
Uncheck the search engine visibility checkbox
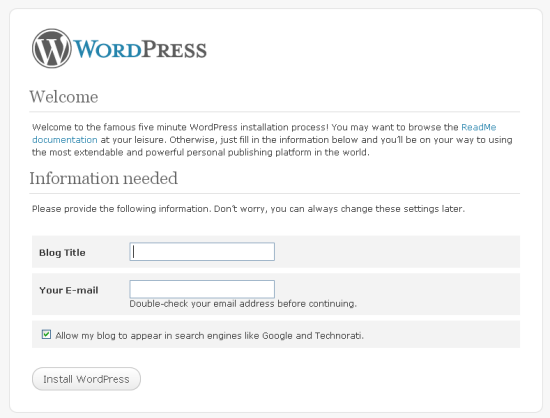pyautogui.click(x=46, y=335)
